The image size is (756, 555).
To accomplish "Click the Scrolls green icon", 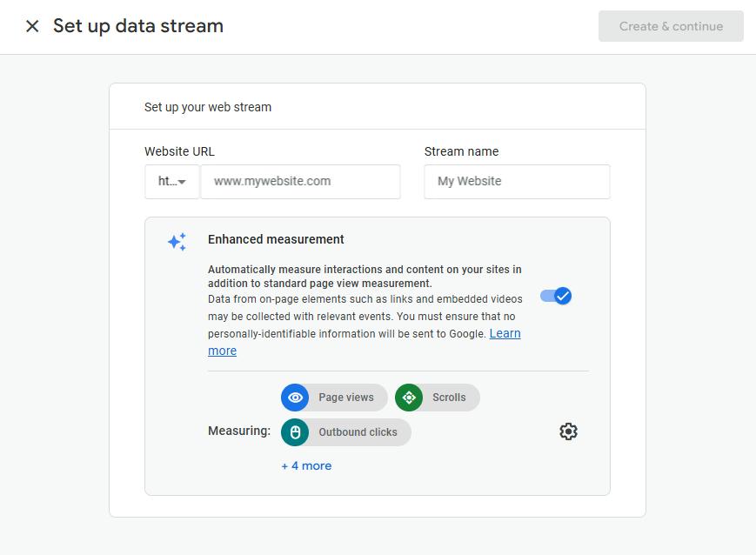I will 409,398.
